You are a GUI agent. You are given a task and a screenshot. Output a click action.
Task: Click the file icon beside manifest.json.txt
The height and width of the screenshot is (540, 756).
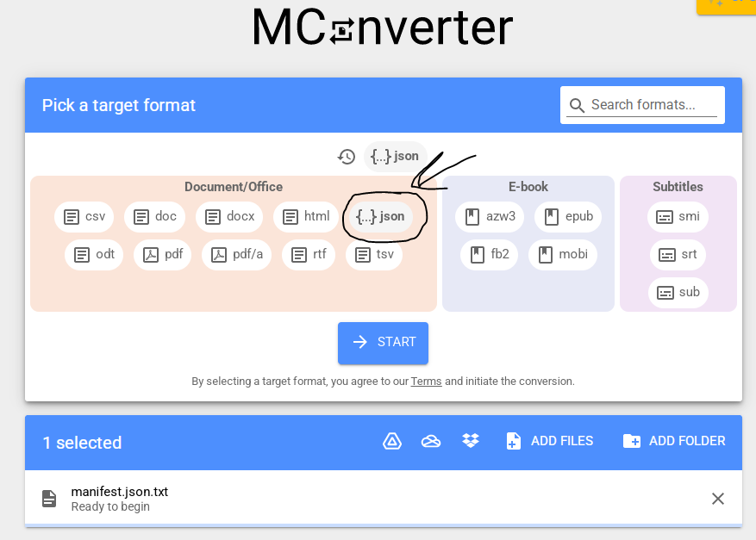click(48, 499)
